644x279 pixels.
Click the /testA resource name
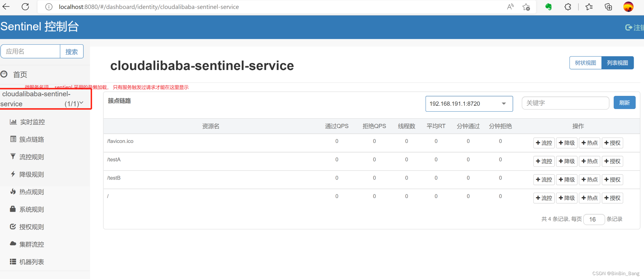coord(114,160)
